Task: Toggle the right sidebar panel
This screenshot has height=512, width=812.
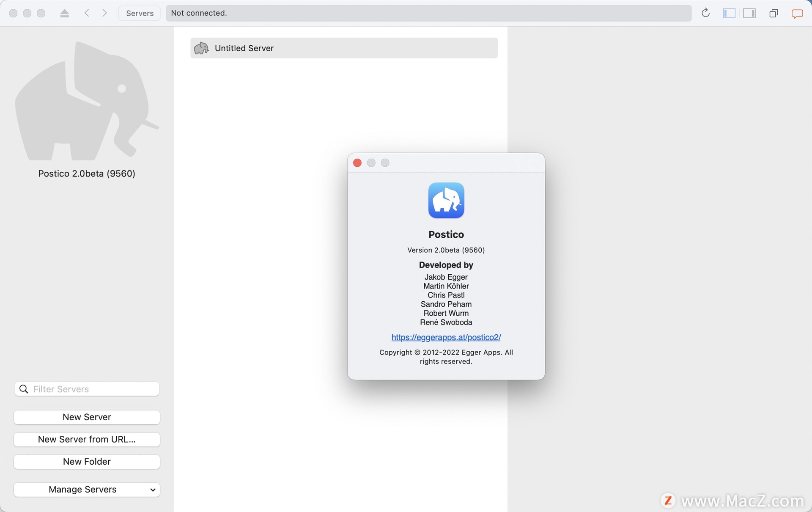Action: click(x=749, y=13)
